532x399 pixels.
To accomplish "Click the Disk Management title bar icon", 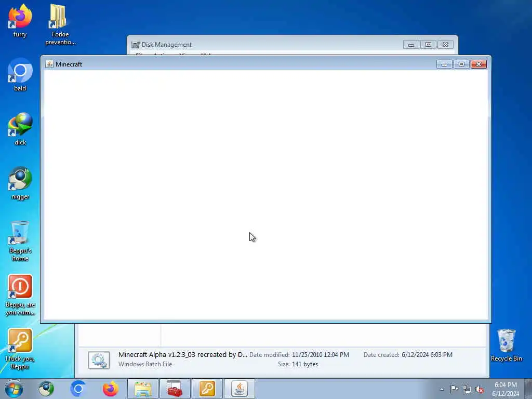I will click(x=136, y=45).
